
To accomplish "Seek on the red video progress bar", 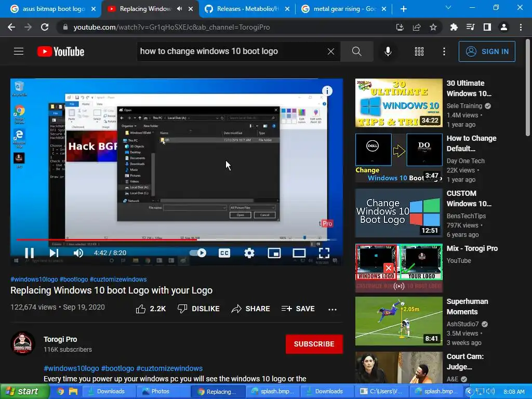I will tap(177, 240).
